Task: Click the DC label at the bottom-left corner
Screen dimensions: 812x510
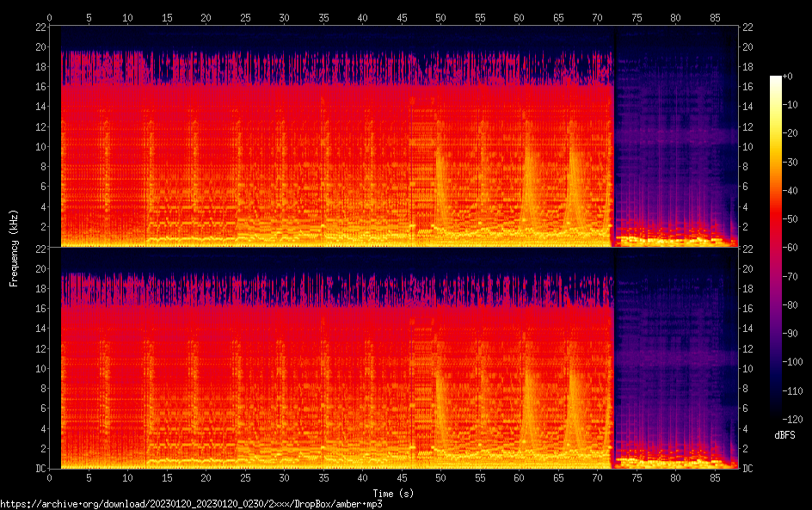Action: (x=41, y=468)
